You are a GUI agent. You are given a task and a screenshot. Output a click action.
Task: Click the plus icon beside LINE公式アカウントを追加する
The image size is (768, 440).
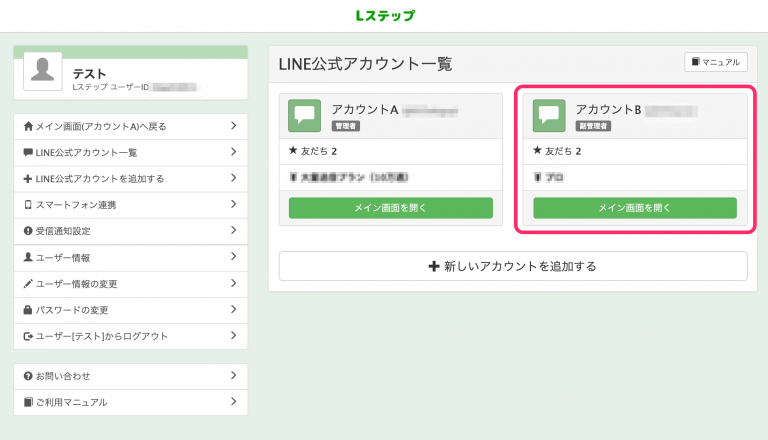click(x=28, y=179)
